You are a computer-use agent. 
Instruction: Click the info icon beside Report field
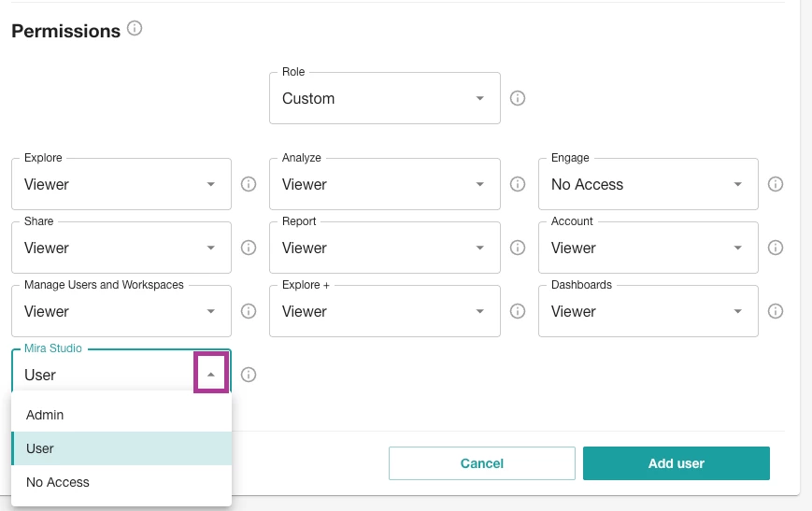click(518, 248)
